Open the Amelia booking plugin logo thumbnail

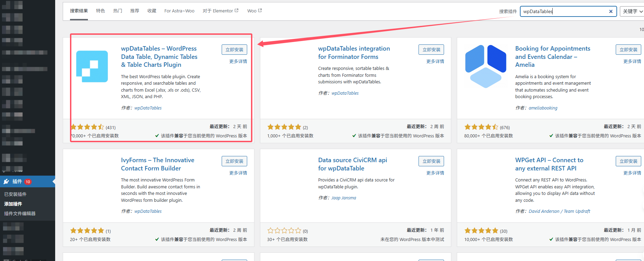(486, 66)
